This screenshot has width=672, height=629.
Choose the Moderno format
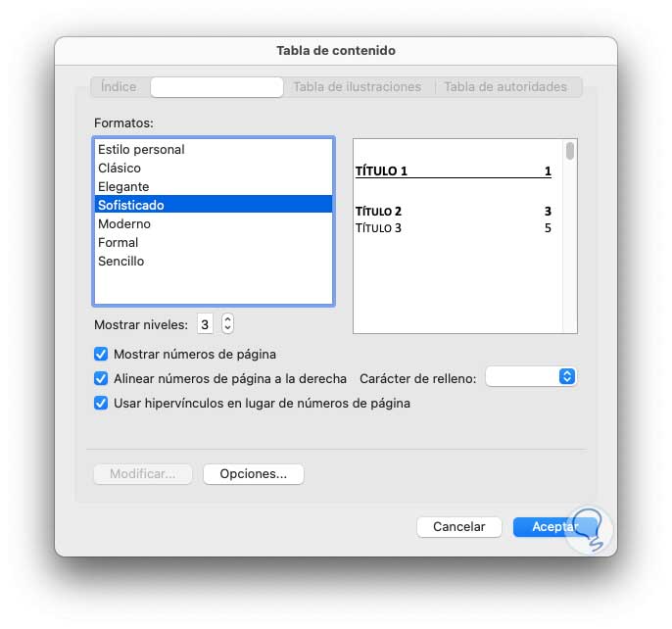(x=124, y=224)
